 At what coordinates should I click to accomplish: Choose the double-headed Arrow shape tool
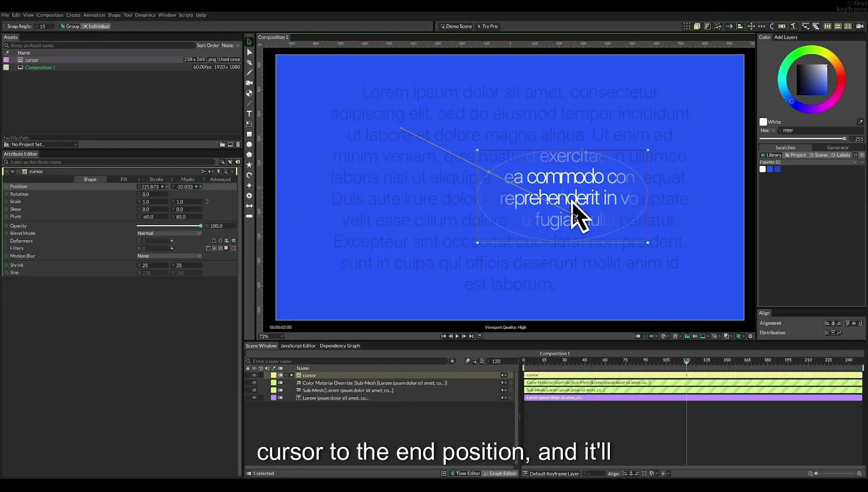tap(249, 206)
